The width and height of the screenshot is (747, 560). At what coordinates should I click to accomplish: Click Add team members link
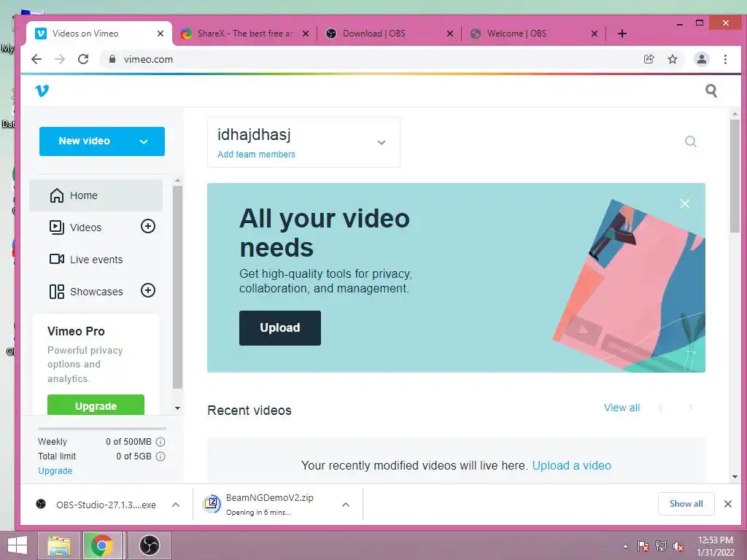pyautogui.click(x=256, y=155)
